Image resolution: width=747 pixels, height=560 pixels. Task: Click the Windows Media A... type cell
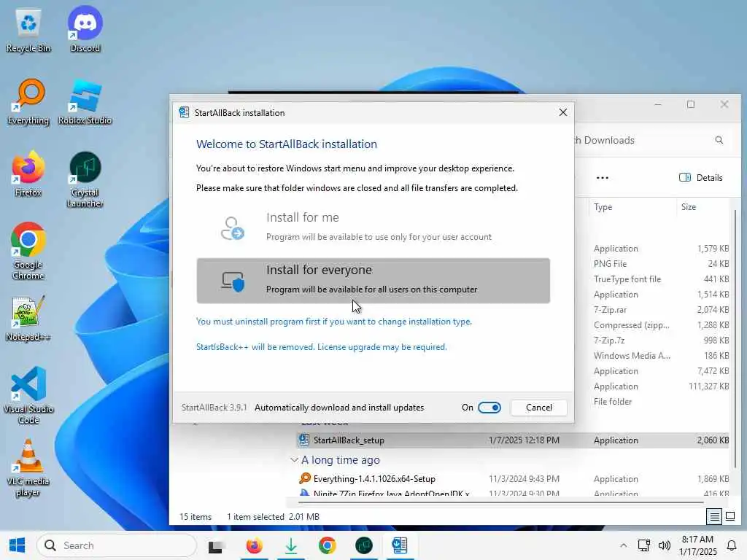click(632, 356)
